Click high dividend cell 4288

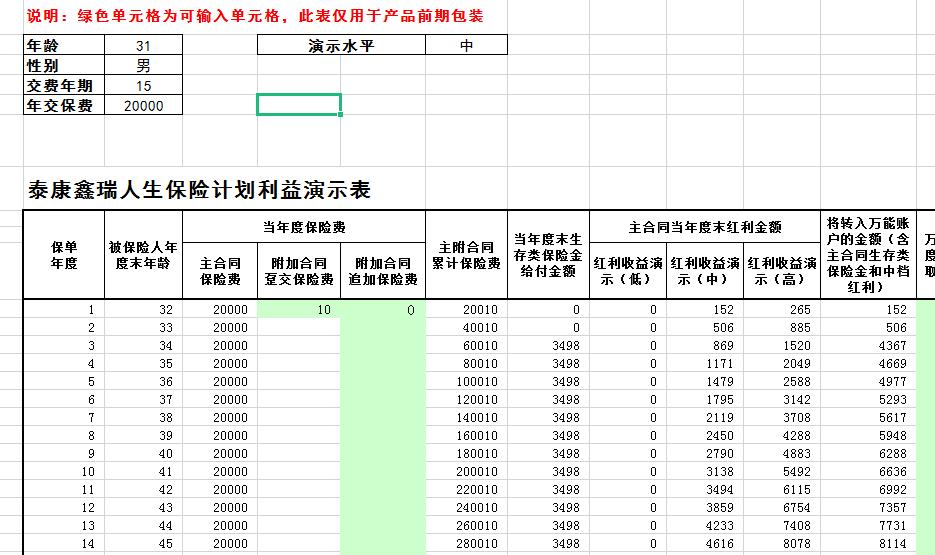click(x=782, y=435)
